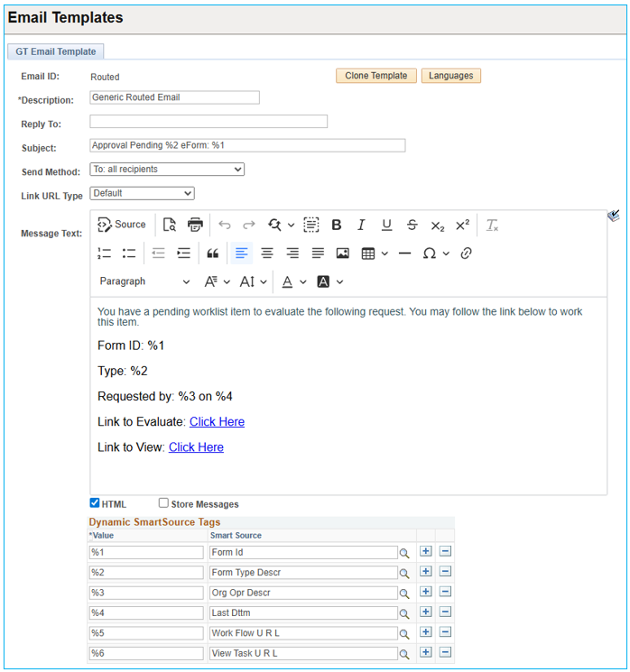Viewport: 630px width, 672px height.
Task: Open the Send Method dropdown
Action: click(x=167, y=170)
